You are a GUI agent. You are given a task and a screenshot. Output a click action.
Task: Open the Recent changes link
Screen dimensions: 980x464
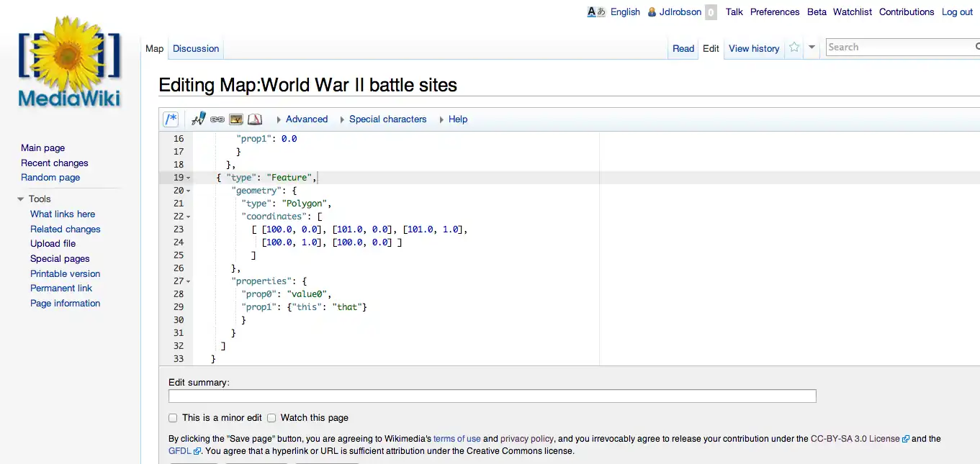(55, 163)
